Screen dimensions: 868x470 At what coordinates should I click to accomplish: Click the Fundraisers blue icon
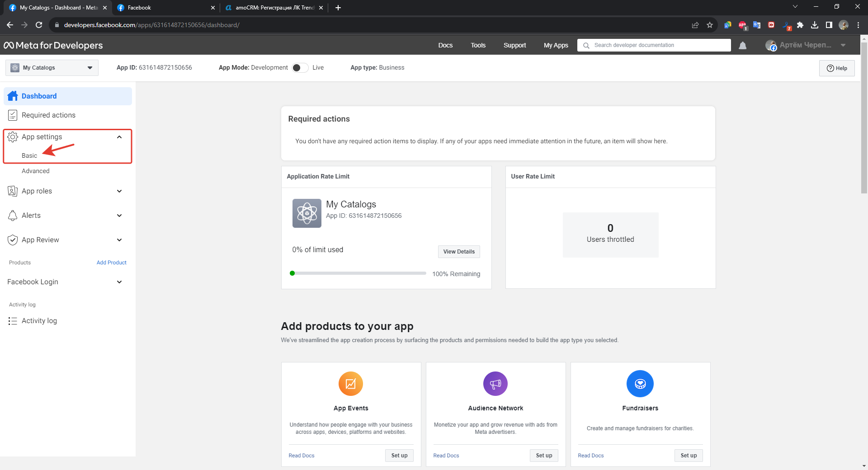(640, 384)
